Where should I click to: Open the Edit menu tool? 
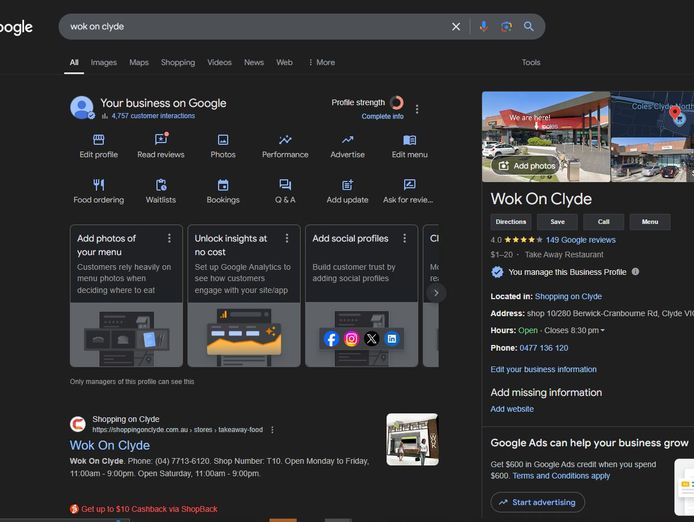(x=409, y=147)
